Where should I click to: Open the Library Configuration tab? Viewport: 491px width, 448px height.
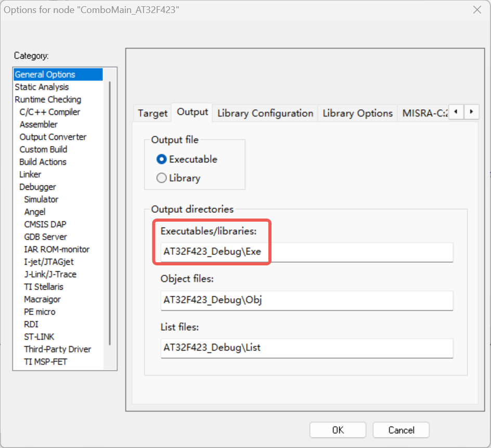265,113
